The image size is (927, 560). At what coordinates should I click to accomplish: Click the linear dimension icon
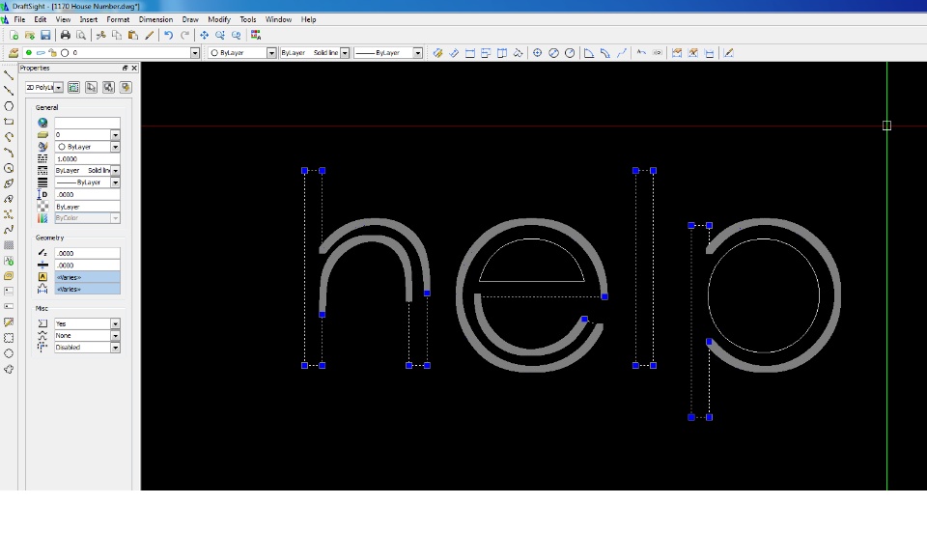[470, 53]
